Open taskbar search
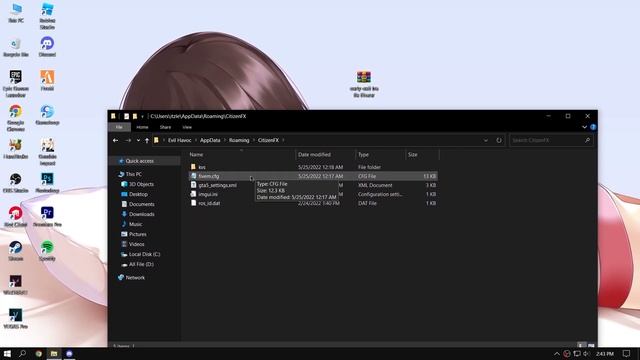 pyautogui.click(x=22, y=353)
